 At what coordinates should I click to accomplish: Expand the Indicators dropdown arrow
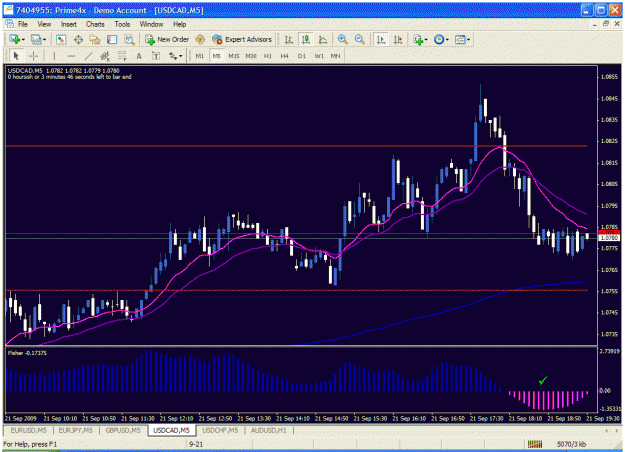point(426,39)
